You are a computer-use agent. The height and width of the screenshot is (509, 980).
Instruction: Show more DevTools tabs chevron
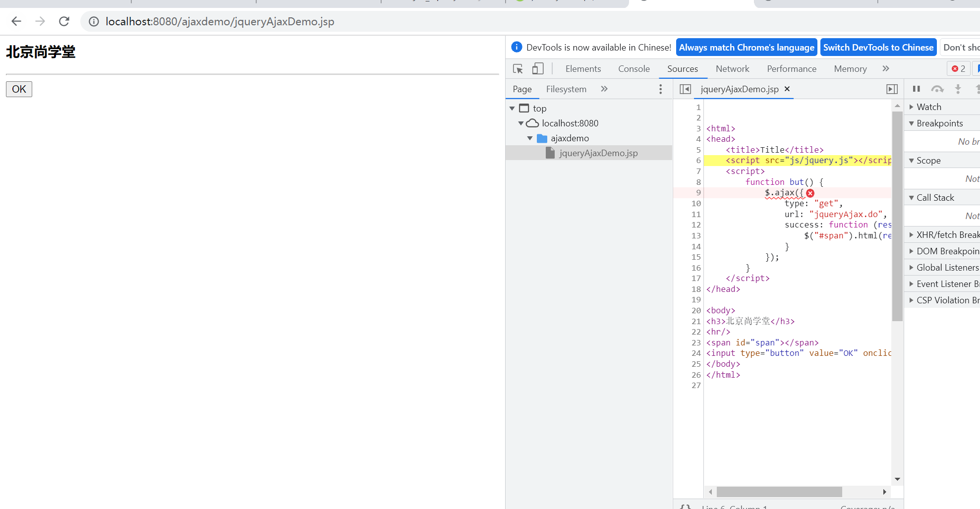coord(886,69)
